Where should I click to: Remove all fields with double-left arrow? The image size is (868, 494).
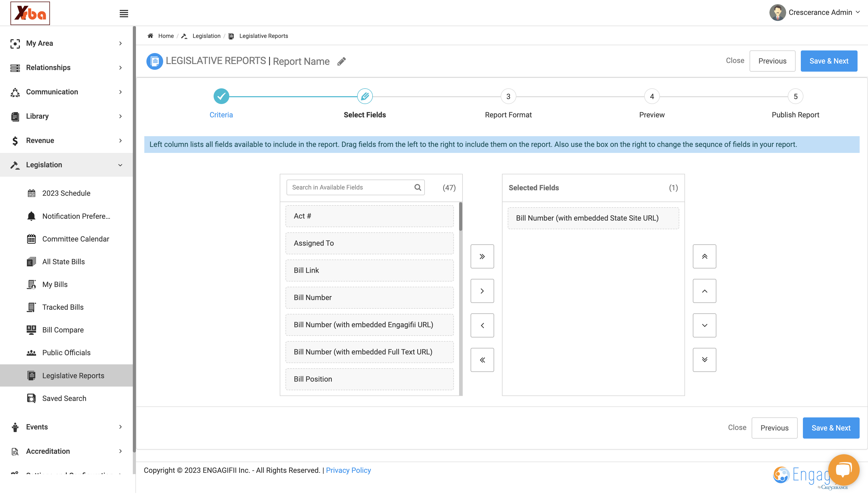(482, 360)
